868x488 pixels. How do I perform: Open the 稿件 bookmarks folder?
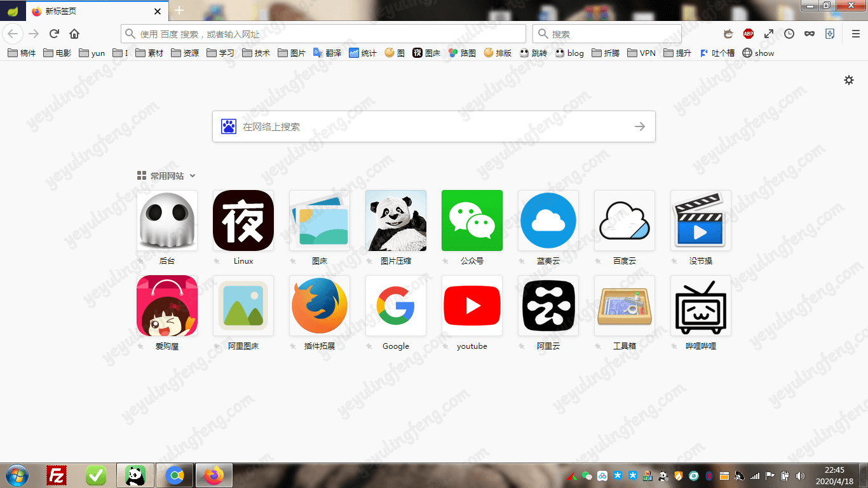tap(22, 53)
